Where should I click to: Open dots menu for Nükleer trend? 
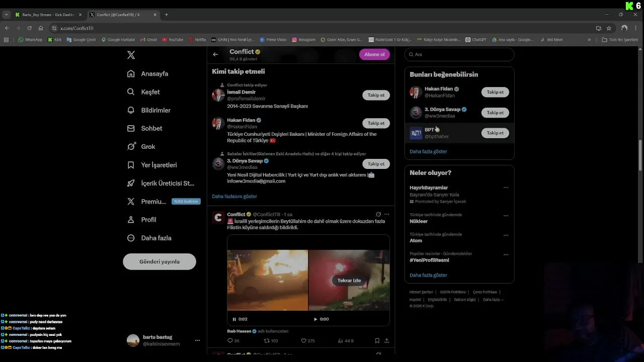pos(506,216)
